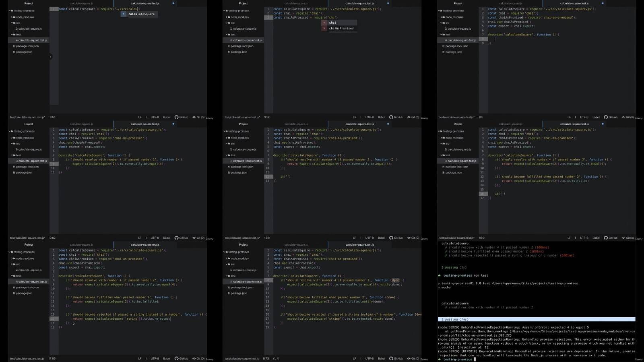The image size is (644, 362).
Task: Click variable icon next to chaiAsPromised suggestion
Action: pyautogui.click(x=324, y=29)
